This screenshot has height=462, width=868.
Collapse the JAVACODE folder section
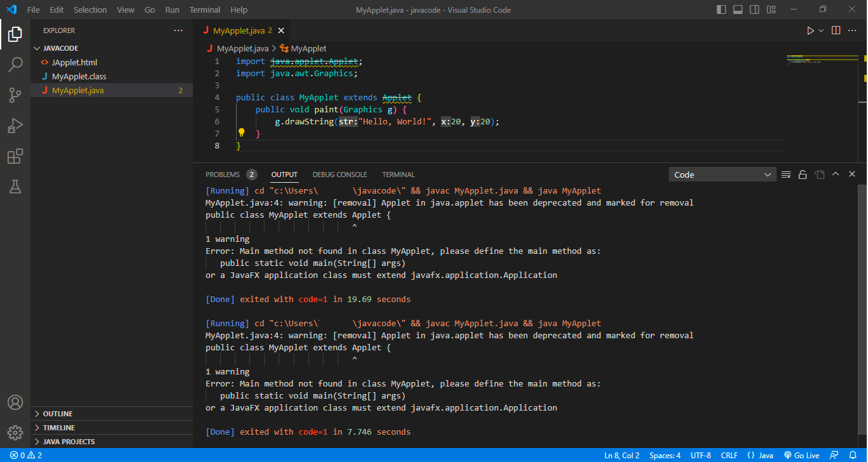[112, 48]
